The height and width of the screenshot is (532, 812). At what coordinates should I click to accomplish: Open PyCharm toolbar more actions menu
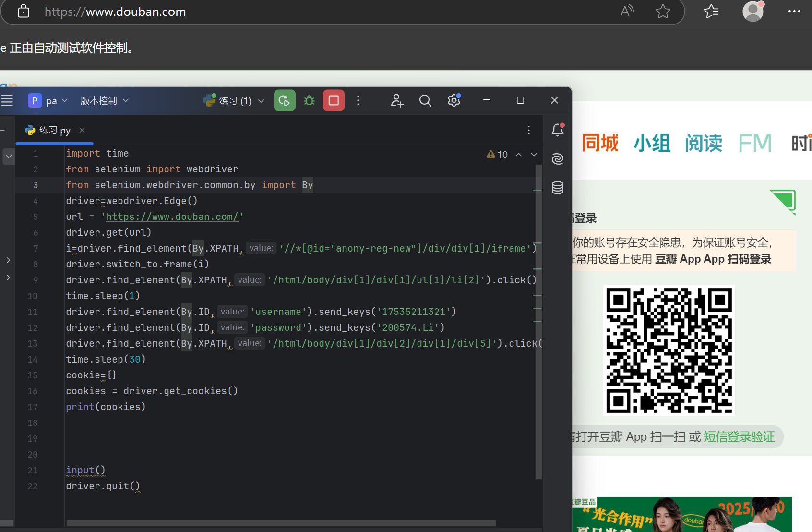pyautogui.click(x=358, y=100)
